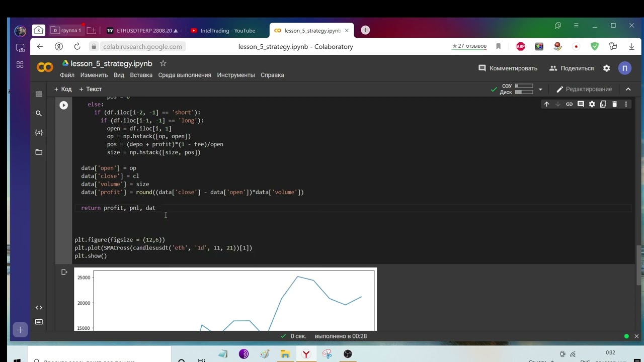Open the variables {x} panel

(x=39, y=132)
